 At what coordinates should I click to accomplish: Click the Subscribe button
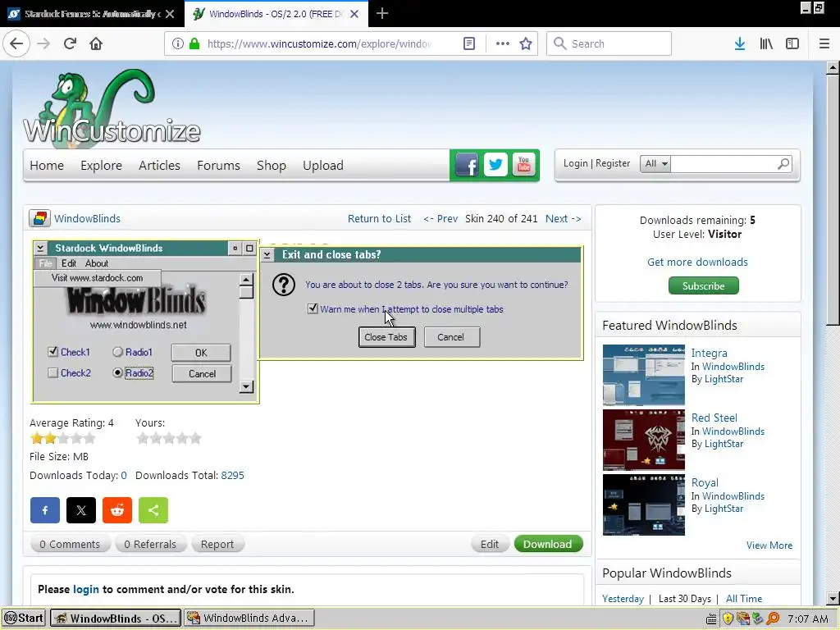pos(703,286)
